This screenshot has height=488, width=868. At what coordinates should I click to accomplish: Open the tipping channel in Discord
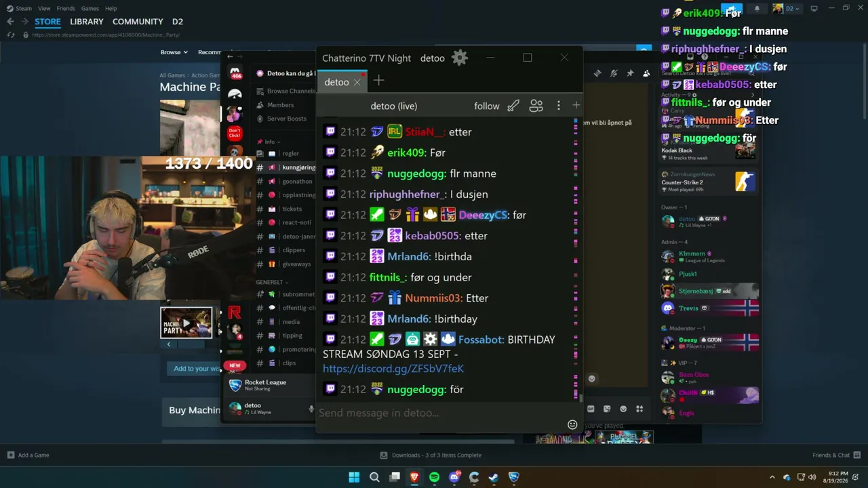point(285,335)
